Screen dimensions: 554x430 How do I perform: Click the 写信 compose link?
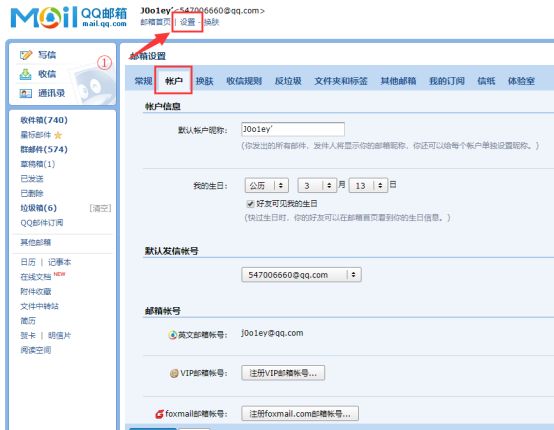pyautogui.click(x=47, y=55)
